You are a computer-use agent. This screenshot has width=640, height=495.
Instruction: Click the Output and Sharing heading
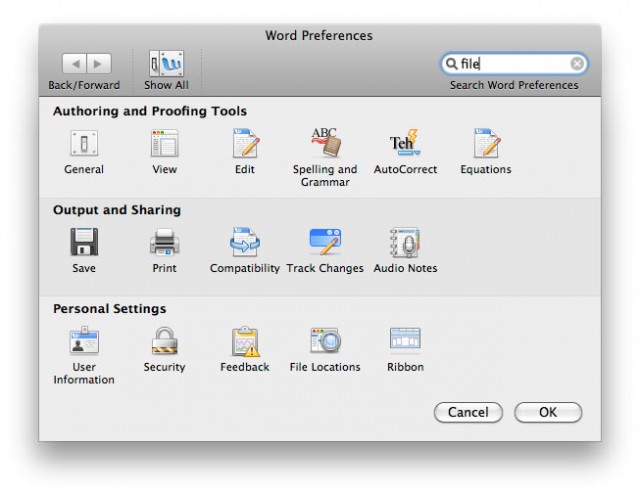117,210
